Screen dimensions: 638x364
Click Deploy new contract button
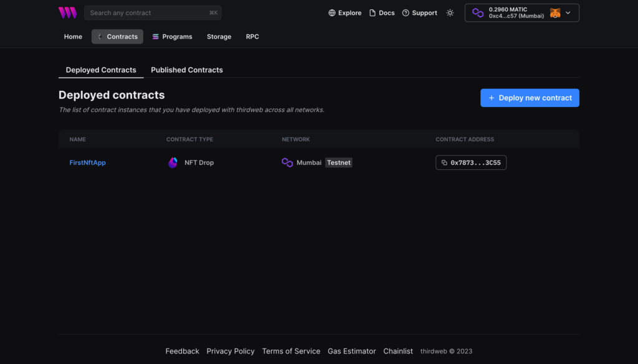coord(530,98)
